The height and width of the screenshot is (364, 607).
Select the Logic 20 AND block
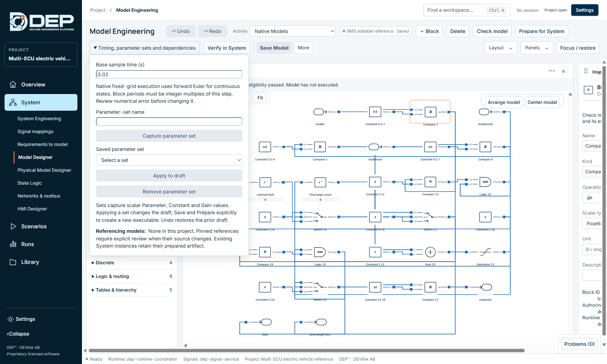[320, 252]
